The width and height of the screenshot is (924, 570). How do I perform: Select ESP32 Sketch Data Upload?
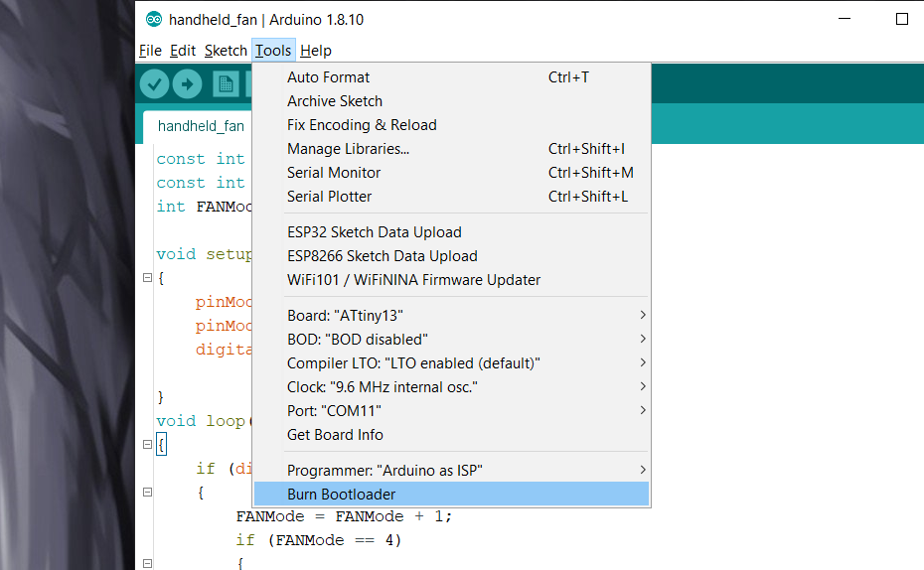click(x=452, y=232)
